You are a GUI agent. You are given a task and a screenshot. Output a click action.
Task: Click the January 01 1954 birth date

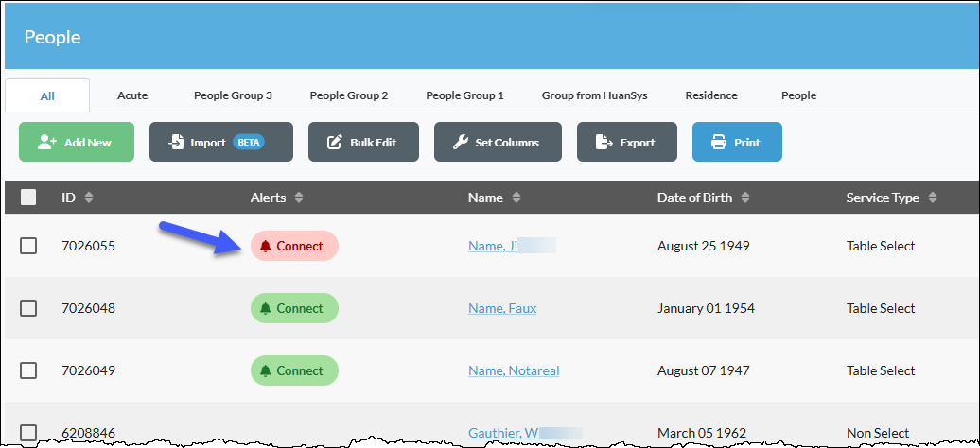pyautogui.click(x=706, y=308)
